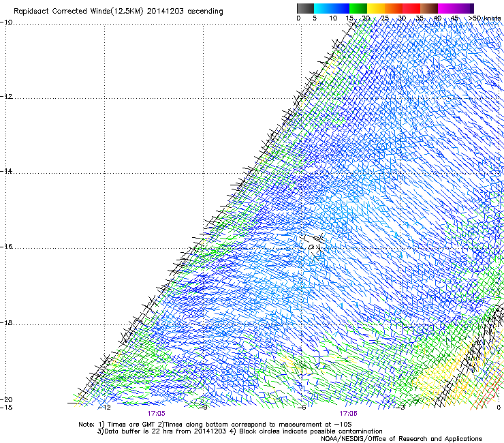The width and height of the screenshot is (504, 443).
Task: Click the word "ascending" in the title
Action: click(205, 12)
